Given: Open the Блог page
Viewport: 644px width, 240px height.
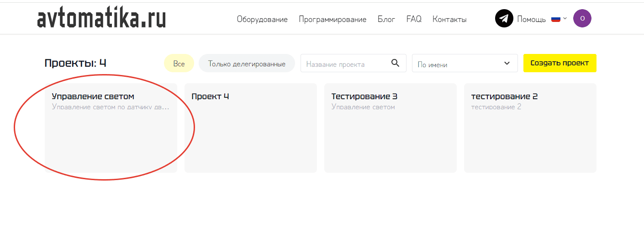Looking at the screenshot, I should 386,19.
